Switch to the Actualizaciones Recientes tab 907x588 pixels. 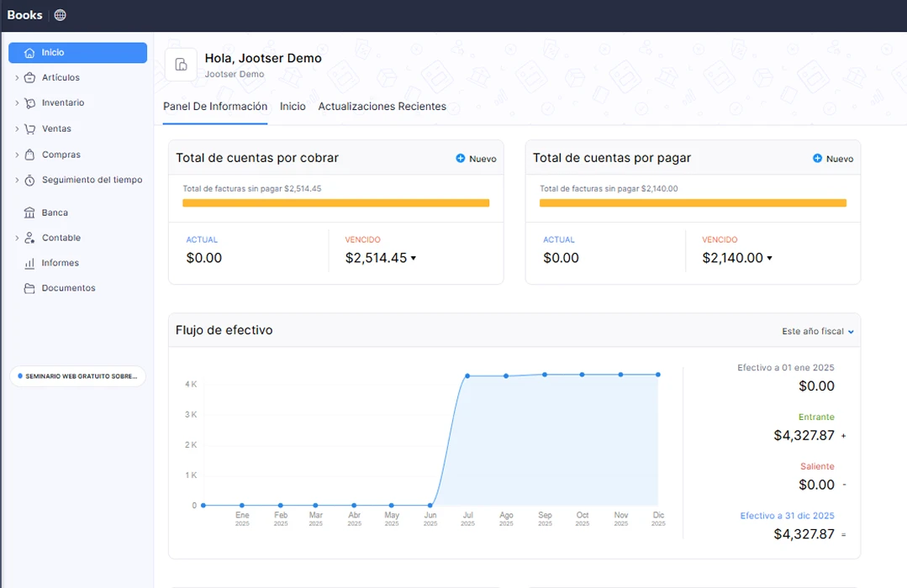click(x=382, y=107)
